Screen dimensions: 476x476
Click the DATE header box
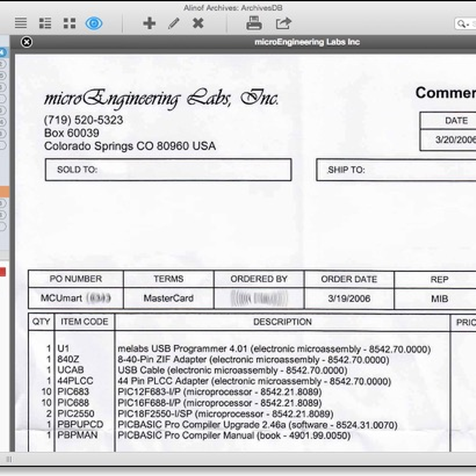tap(448, 120)
